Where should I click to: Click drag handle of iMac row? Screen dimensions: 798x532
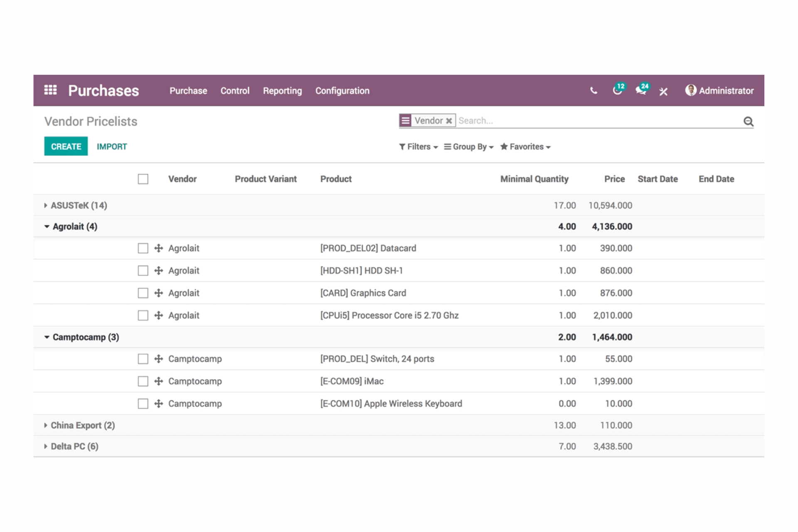point(158,381)
